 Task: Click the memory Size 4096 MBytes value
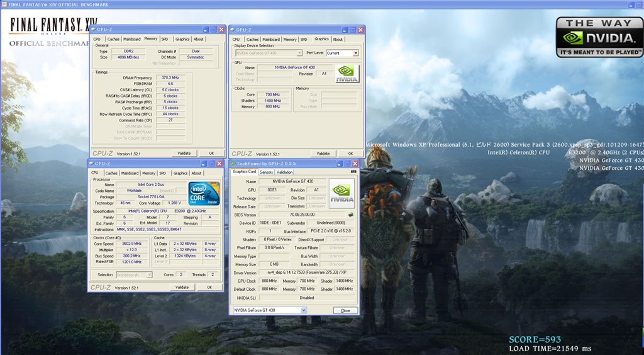(x=128, y=57)
